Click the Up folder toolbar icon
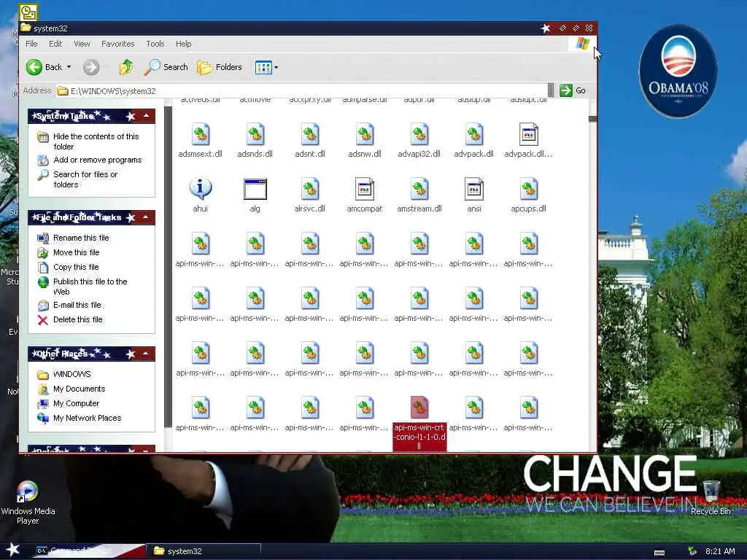 click(x=126, y=67)
